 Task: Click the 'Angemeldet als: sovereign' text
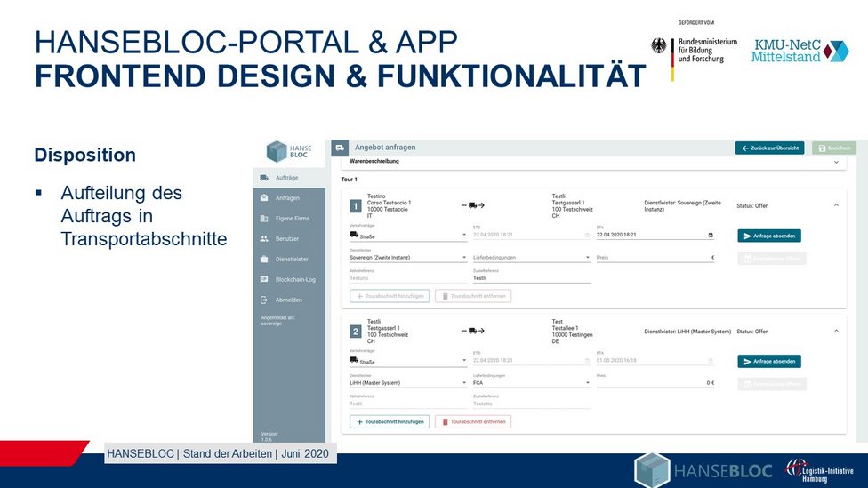pyautogui.click(x=277, y=320)
